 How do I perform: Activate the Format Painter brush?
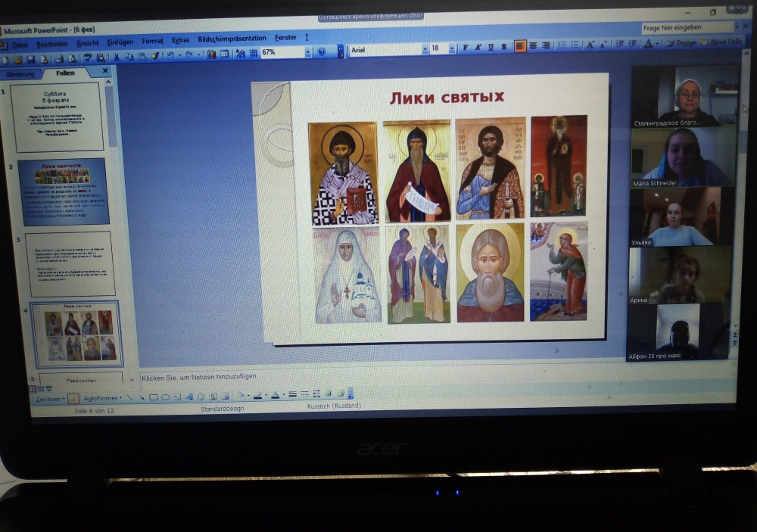pyautogui.click(x=154, y=56)
